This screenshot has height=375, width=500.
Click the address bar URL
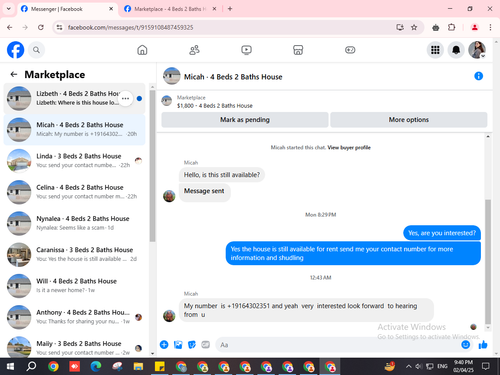tap(130, 27)
